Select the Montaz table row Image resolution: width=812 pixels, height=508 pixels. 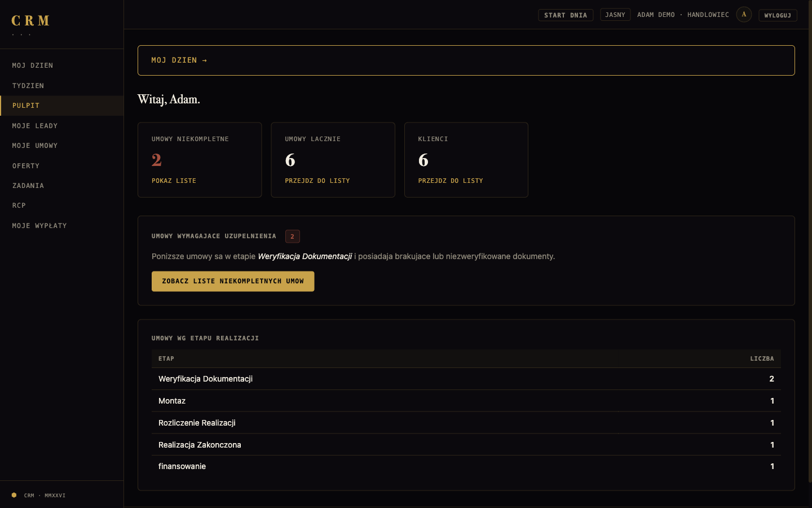[x=466, y=401]
